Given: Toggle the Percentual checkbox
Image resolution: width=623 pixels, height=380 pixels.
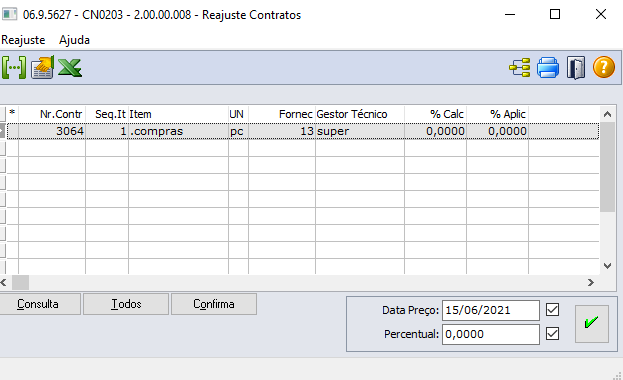Looking at the screenshot, I should click(x=552, y=333).
